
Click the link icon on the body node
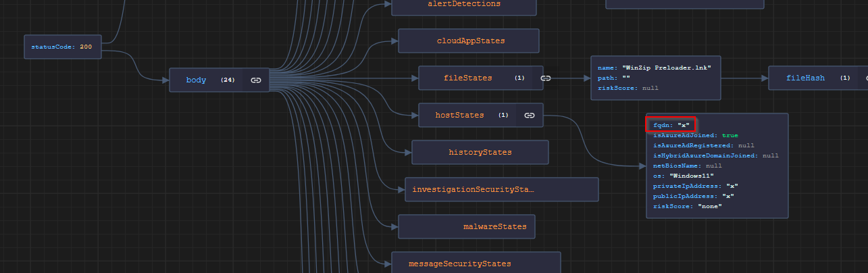(x=255, y=80)
